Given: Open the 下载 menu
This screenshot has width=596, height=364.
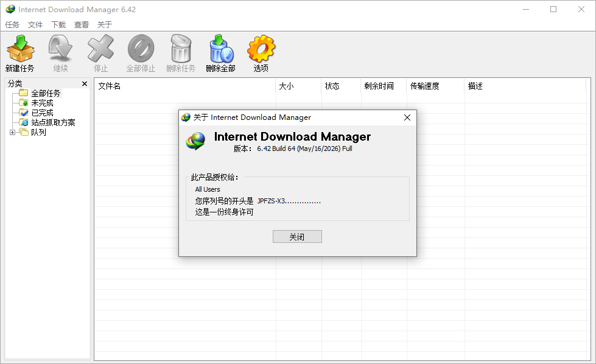Looking at the screenshot, I should point(58,25).
